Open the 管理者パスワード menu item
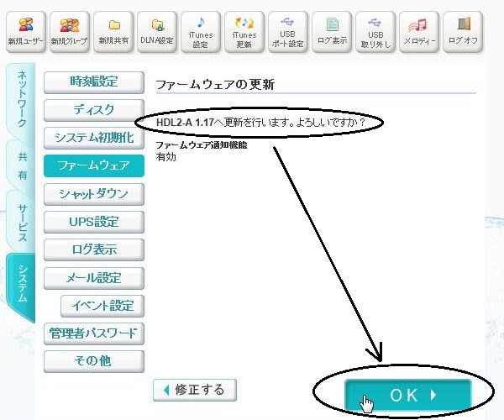The height and width of the screenshot is (420, 504). click(x=94, y=333)
